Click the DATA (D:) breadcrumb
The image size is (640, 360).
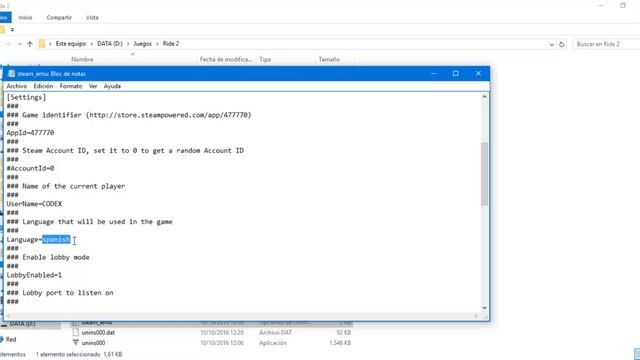click(x=110, y=44)
